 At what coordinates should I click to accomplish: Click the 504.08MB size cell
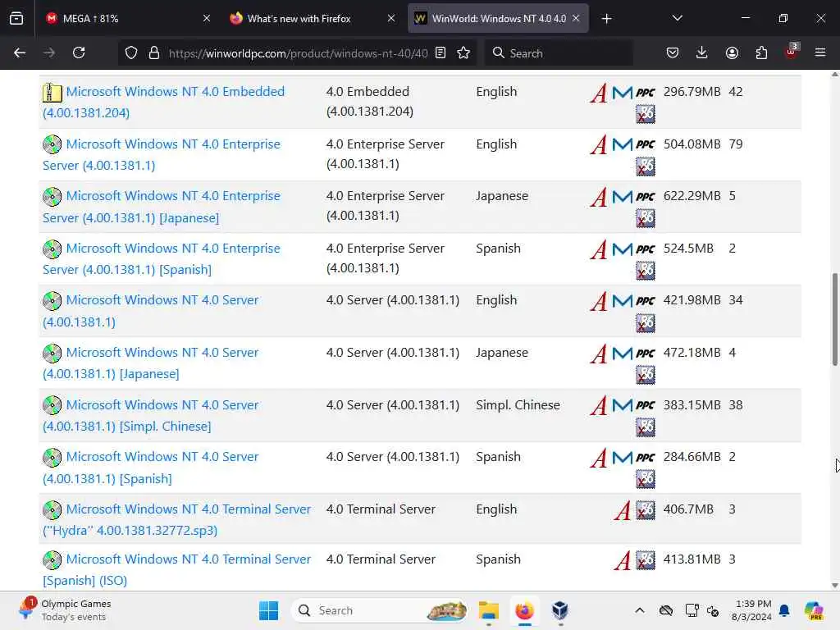pyautogui.click(x=692, y=144)
